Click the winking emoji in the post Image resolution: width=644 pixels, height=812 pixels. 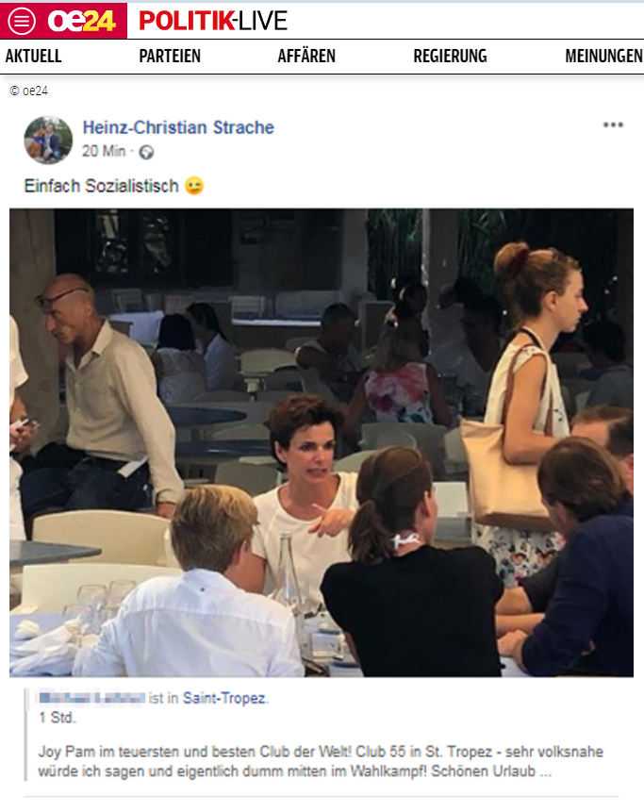pyautogui.click(x=194, y=186)
